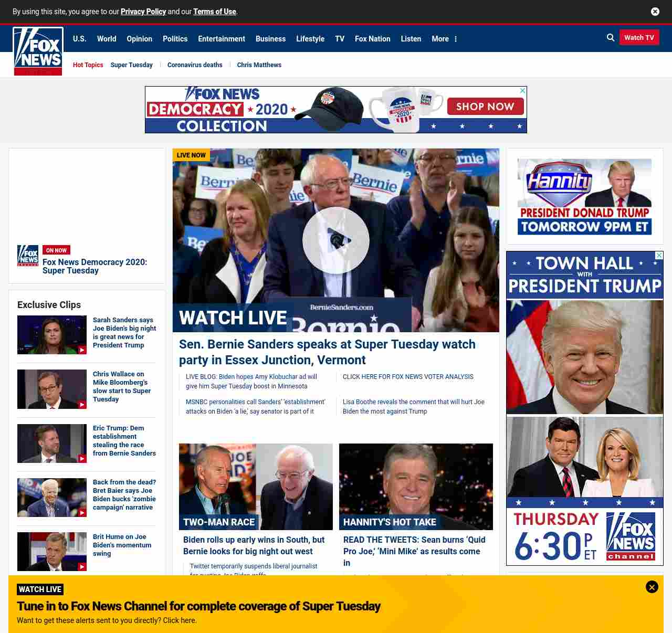The height and width of the screenshot is (633, 672).
Task: Click Shop Now in the Democracy 2020 ad
Action: pyautogui.click(x=485, y=107)
